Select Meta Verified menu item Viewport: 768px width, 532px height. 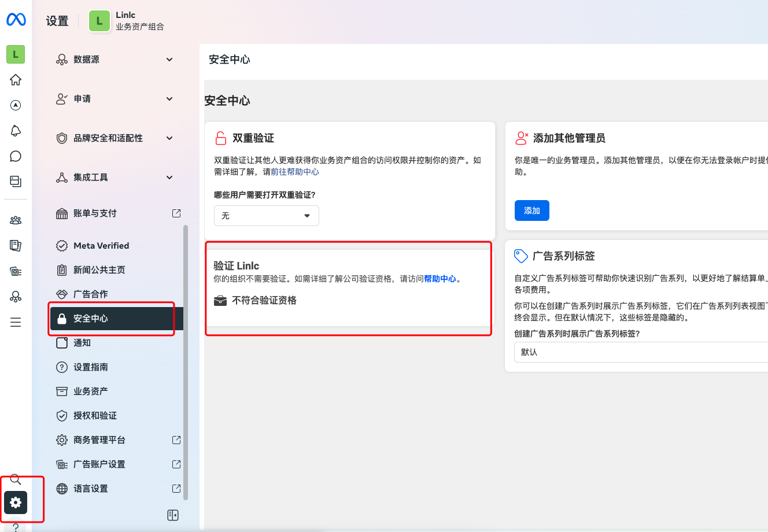118,246
